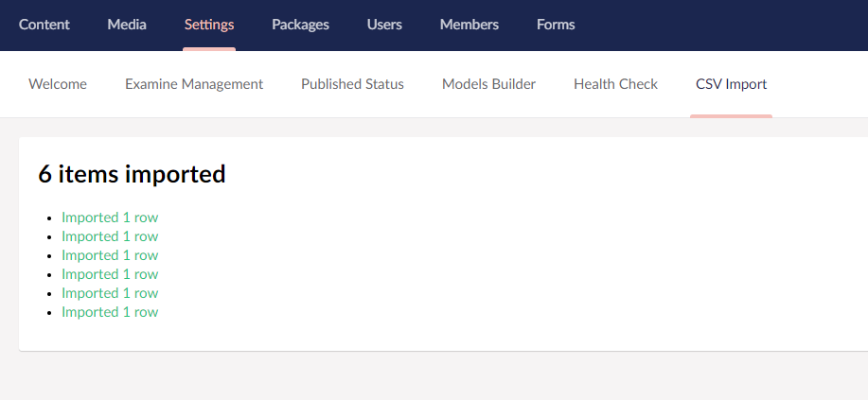Viewport: 868px width, 400px height.
Task: Open the Packages section
Action: pyautogui.click(x=301, y=25)
